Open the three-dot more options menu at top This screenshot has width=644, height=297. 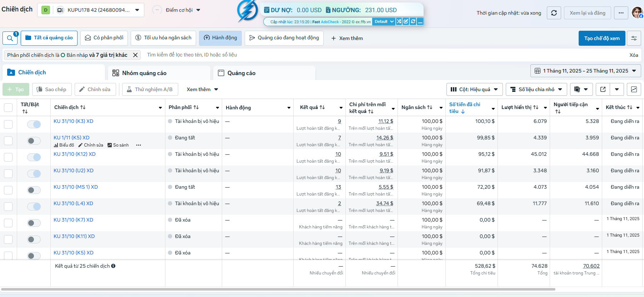[621, 13]
